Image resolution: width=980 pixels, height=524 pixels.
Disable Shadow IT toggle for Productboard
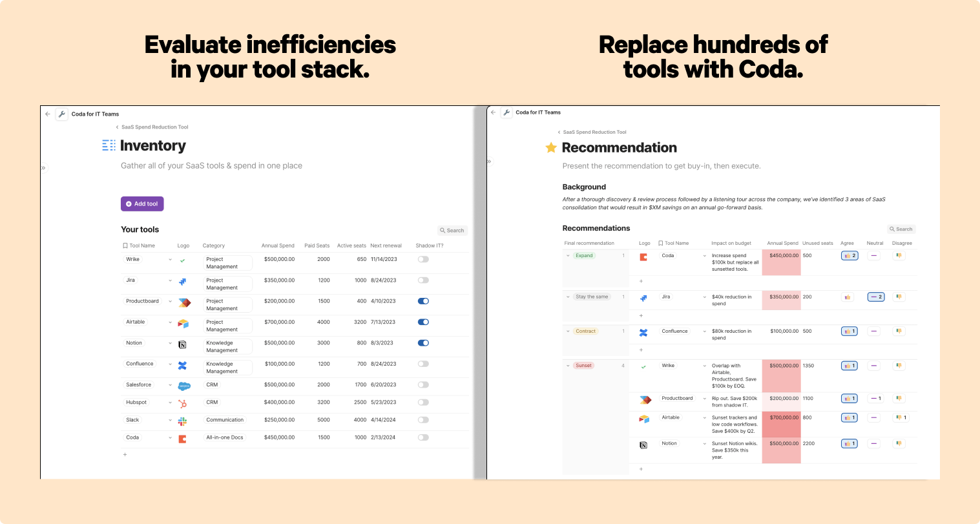point(423,301)
